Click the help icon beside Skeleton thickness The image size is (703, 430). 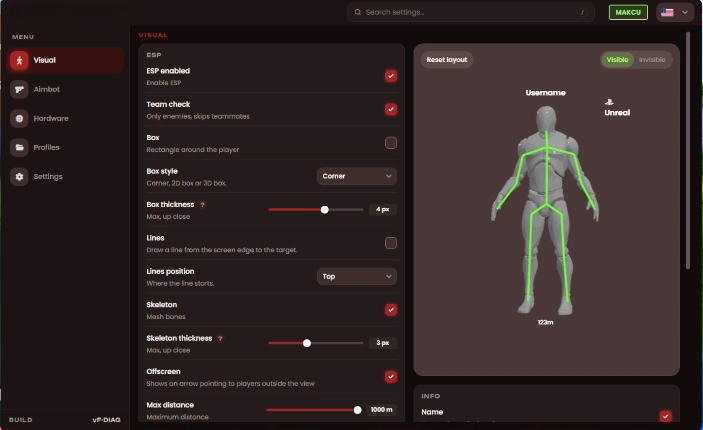(x=220, y=339)
